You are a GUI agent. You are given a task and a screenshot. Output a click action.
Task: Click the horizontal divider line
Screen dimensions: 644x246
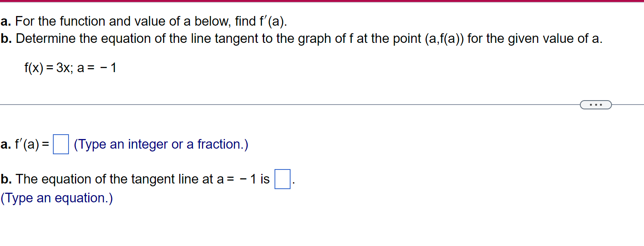pyautogui.click(x=281, y=104)
